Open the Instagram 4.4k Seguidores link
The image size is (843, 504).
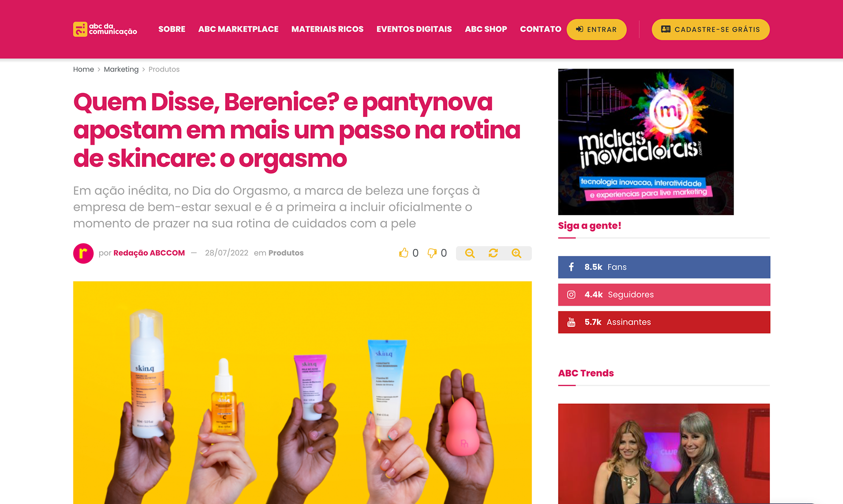pos(664,295)
